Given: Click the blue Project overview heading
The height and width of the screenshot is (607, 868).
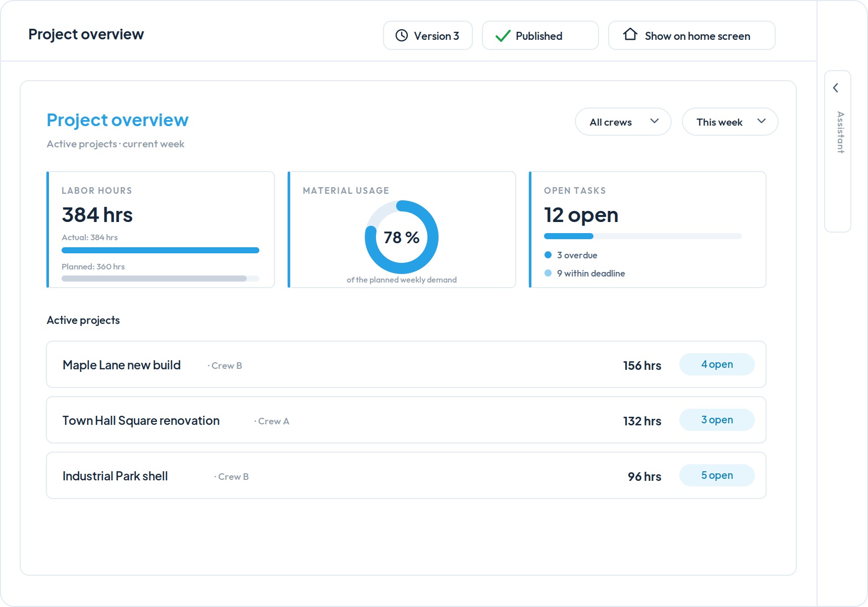Looking at the screenshot, I should [118, 120].
